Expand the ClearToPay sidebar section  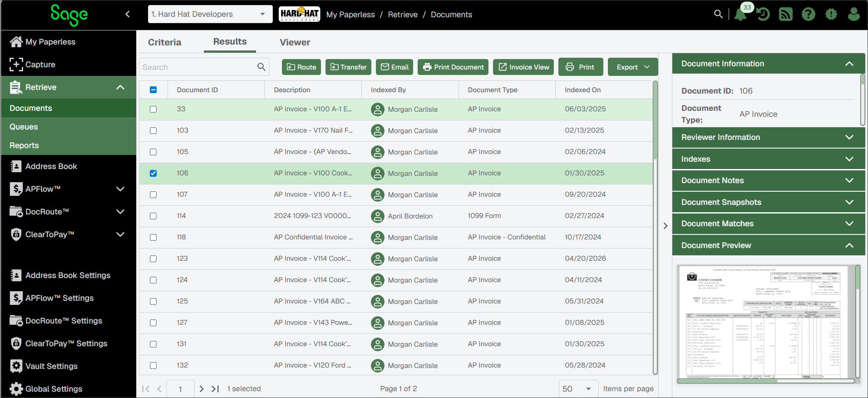click(x=120, y=234)
